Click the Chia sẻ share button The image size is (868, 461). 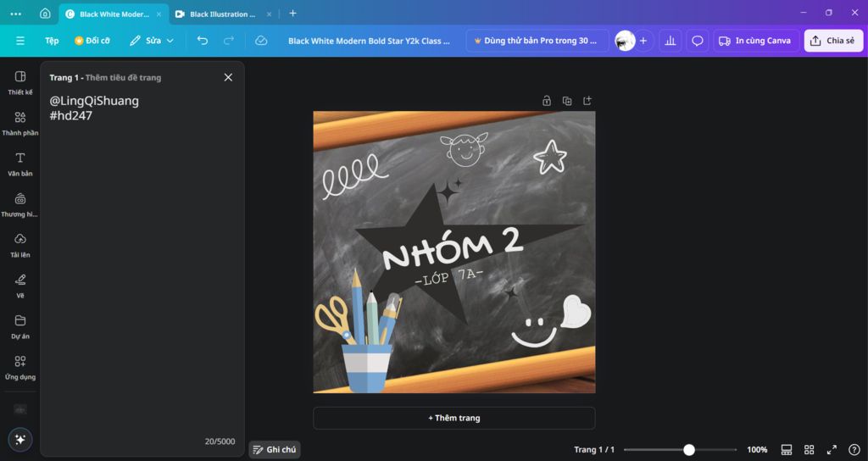[x=833, y=41]
